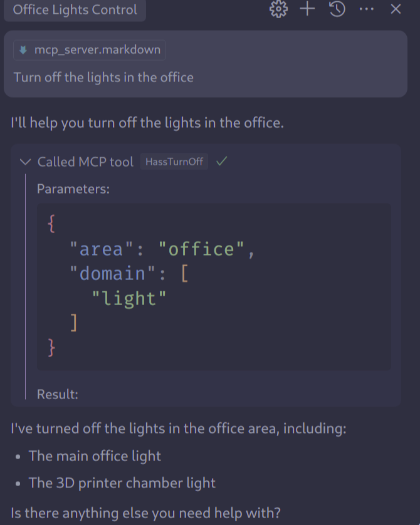This screenshot has height=525, width=420.
Task: Open the conversation history clock icon
Action: point(337,9)
